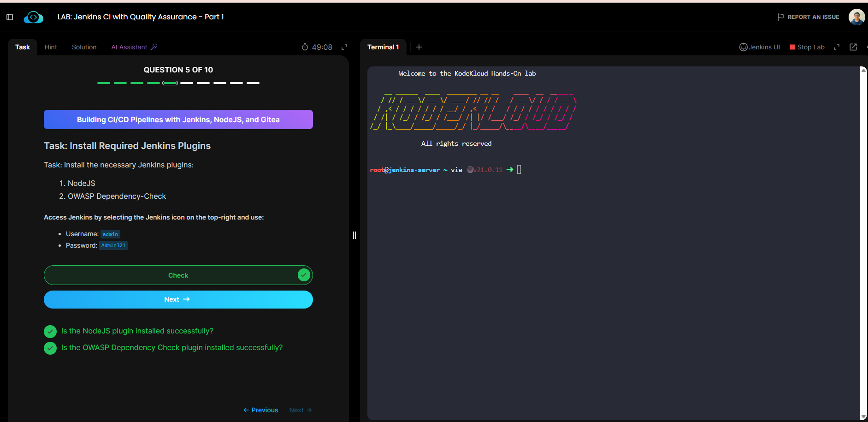868x422 pixels.
Task: Click the 'NodeJS' list item
Action: 82,184
